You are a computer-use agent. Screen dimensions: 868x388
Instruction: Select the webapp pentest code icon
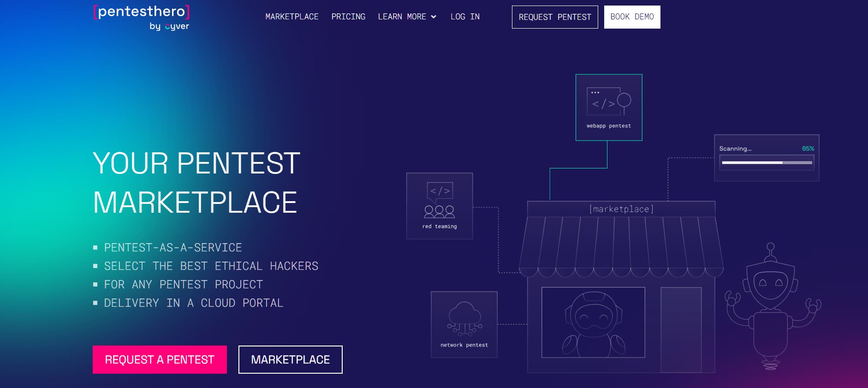coord(609,102)
